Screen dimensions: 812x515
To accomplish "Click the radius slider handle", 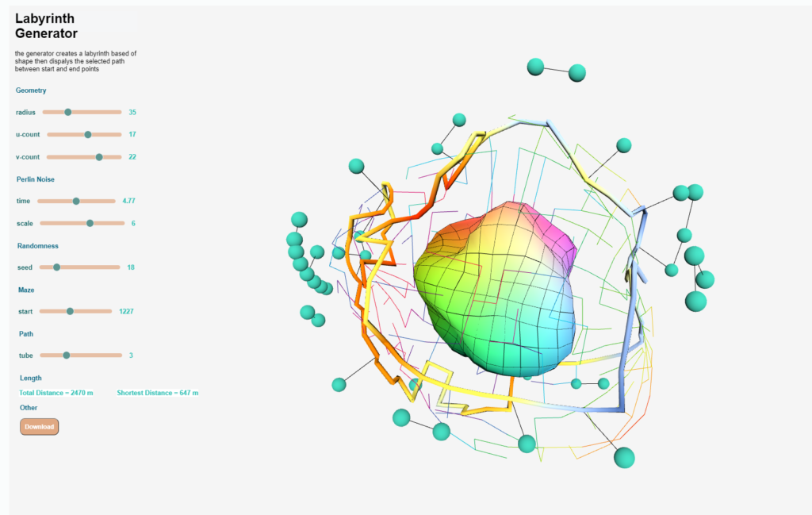I will [x=68, y=113].
